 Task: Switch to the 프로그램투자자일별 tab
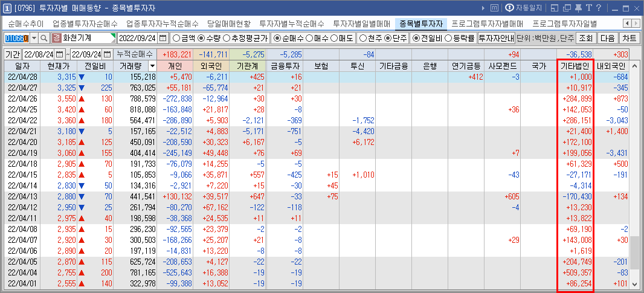(565, 24)
